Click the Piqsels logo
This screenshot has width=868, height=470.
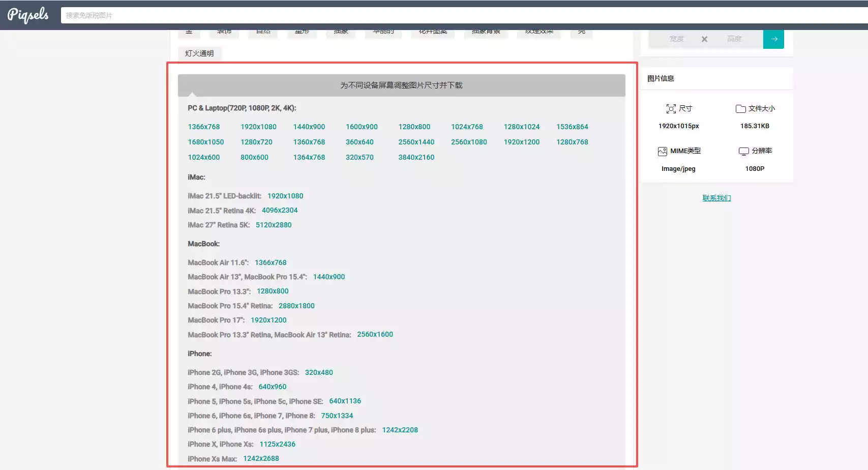(x=28, y=15)
